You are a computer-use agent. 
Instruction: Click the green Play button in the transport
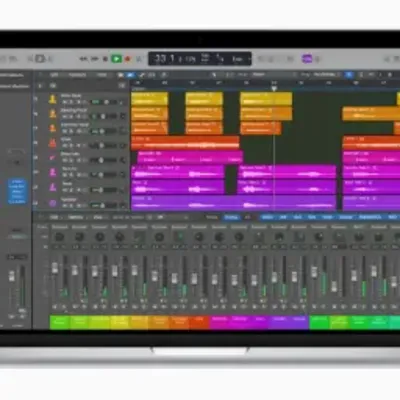(116, 59)
